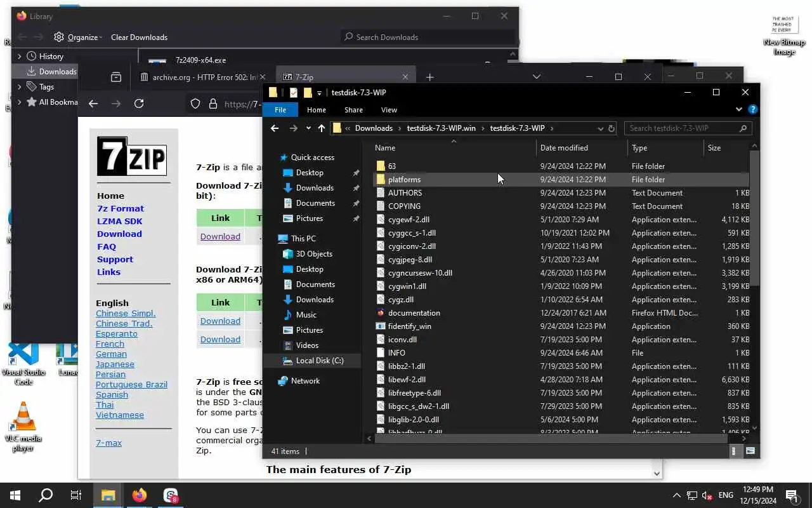Go back in File Explorer
812x508 pixels.
tap(275, 128)
